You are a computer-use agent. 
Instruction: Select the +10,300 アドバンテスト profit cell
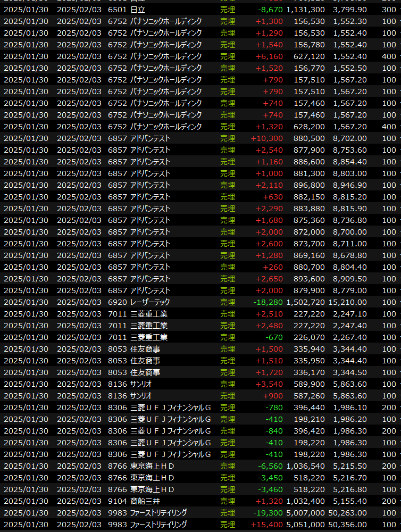pyautogui.click(x=267, y=138)
